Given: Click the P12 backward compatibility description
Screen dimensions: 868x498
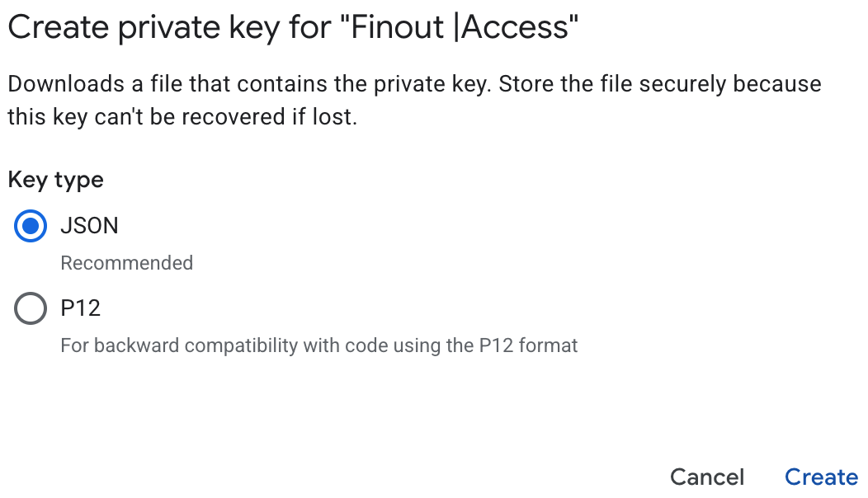Looking at the screenshot, I should (x=319, y=345).
